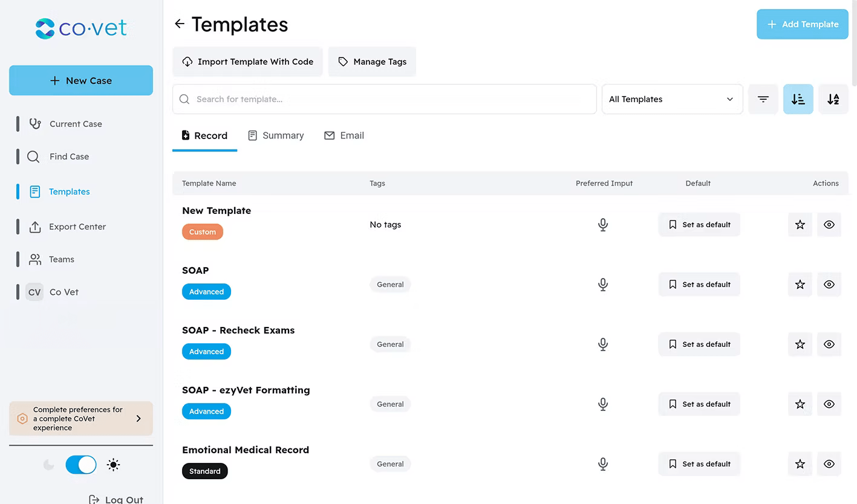Star the SOAP - Recheck Exams template

click(x=800, y=344)
